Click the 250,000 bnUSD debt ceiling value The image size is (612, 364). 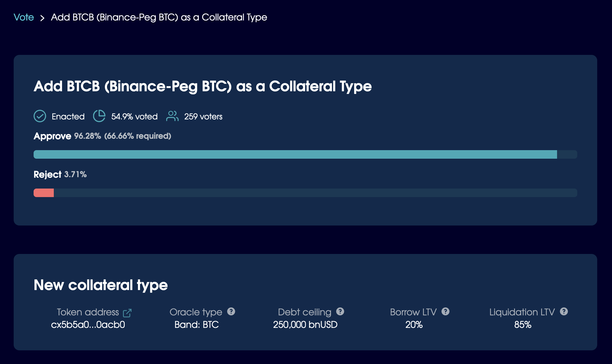(x=305, y=324)
